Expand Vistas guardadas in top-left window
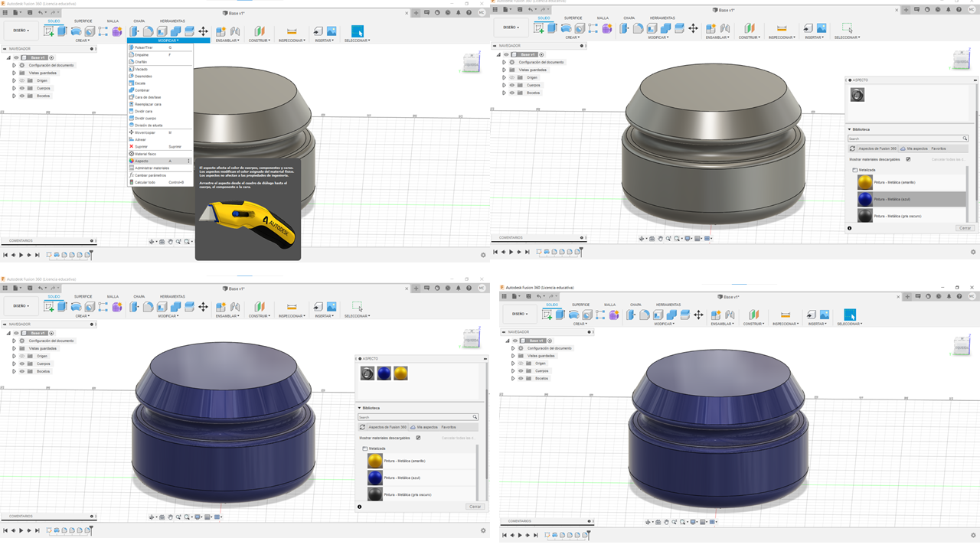This screenshot has height=551, width=980. click(14, 73)
